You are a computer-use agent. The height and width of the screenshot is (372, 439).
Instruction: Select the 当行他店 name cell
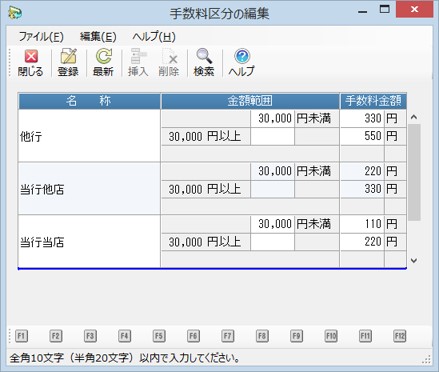(x=89, y=189)
